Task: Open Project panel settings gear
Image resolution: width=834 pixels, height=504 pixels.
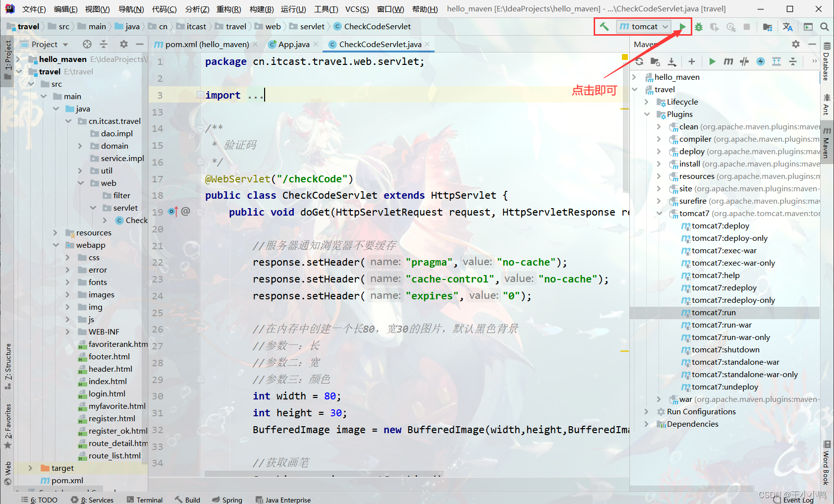Action: click(124, 44)
